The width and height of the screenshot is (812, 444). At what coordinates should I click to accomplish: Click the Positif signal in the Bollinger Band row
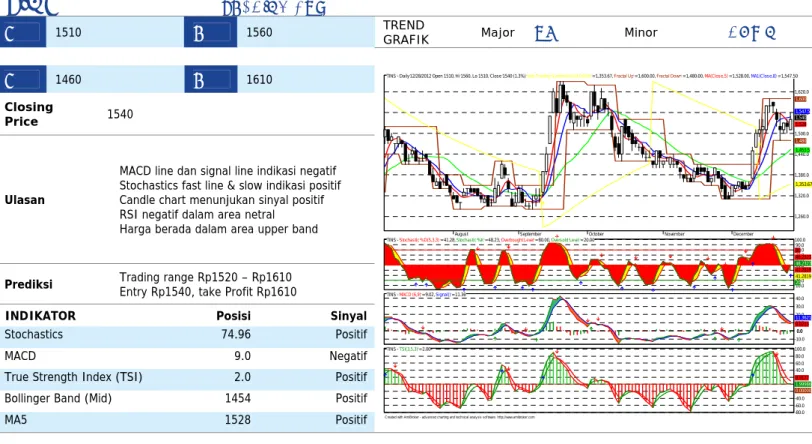tap(351, 398)
